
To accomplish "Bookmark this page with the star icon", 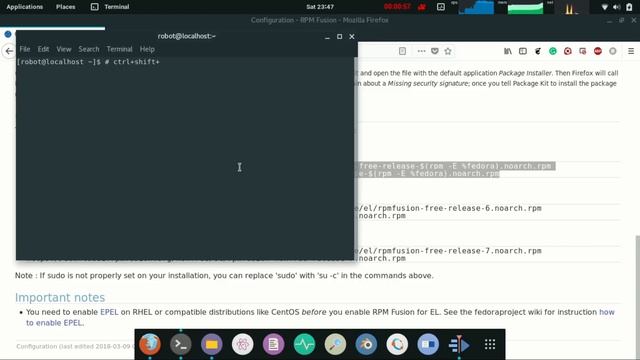I will pos(448,51).
